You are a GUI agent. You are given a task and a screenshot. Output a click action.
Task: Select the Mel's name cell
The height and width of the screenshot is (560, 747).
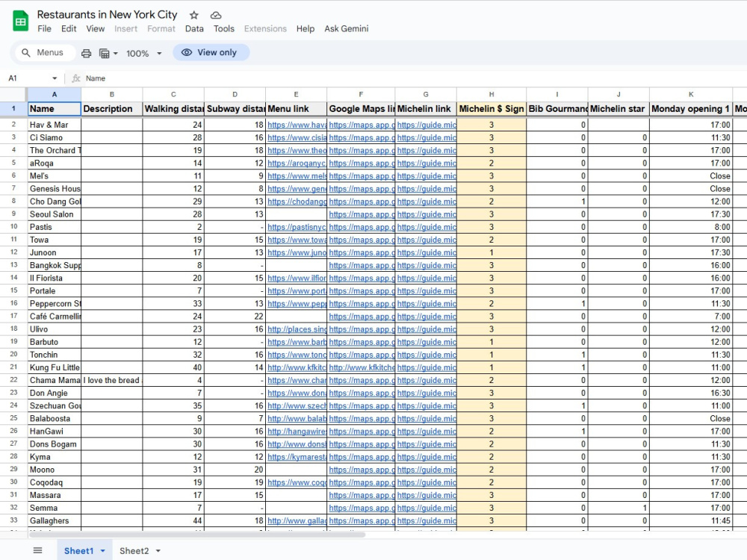pos(55,176)
